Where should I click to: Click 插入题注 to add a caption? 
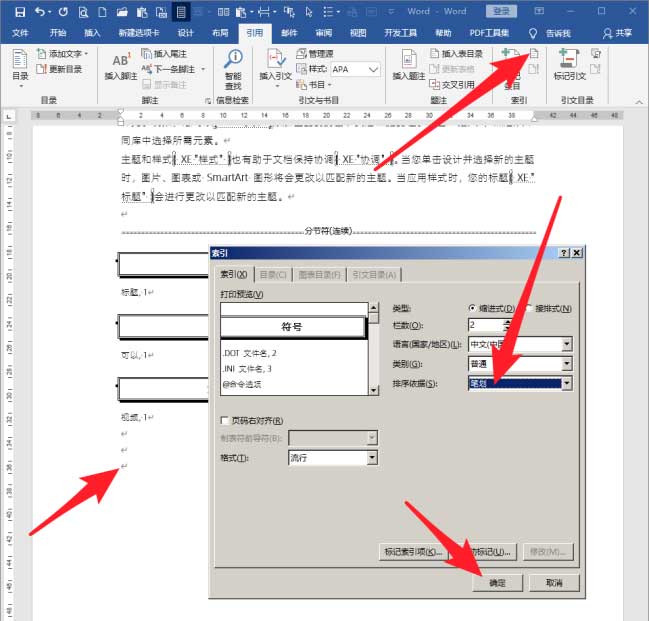[x=409, y=65]
